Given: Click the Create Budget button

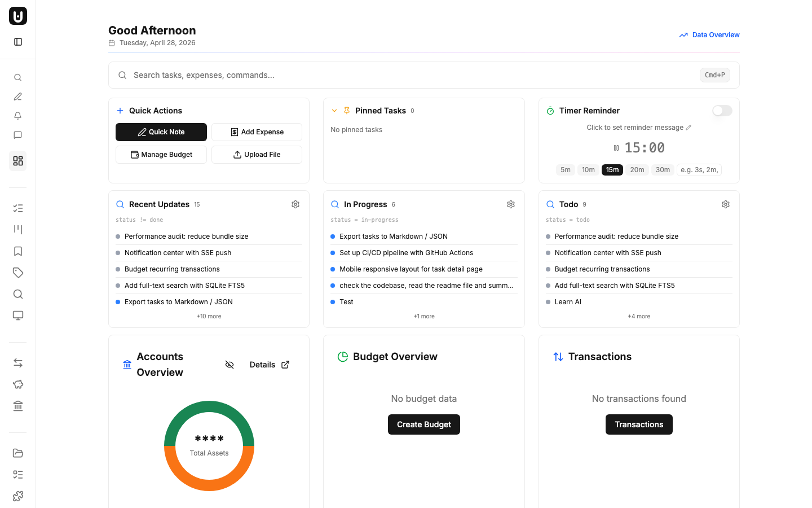Looking at the screenshot, I should click(x=423, y=424).
